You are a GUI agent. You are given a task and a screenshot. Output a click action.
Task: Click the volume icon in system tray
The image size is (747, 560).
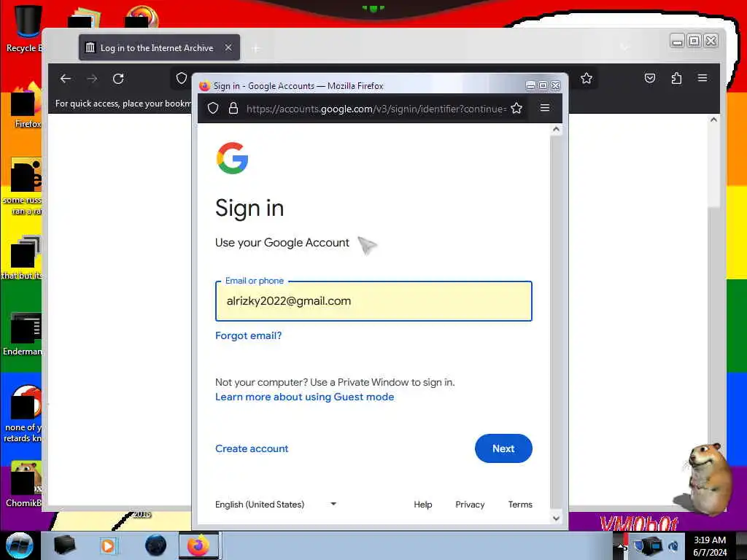673,545
